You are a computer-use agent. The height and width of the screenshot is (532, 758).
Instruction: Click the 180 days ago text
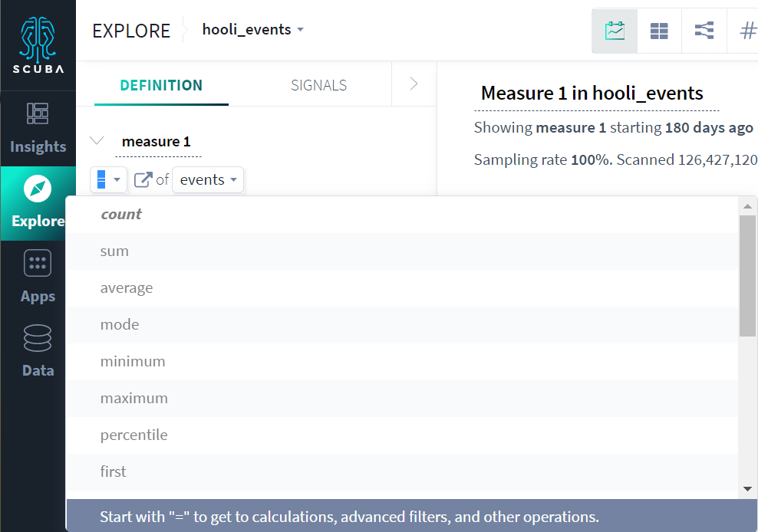pos(709,127)
